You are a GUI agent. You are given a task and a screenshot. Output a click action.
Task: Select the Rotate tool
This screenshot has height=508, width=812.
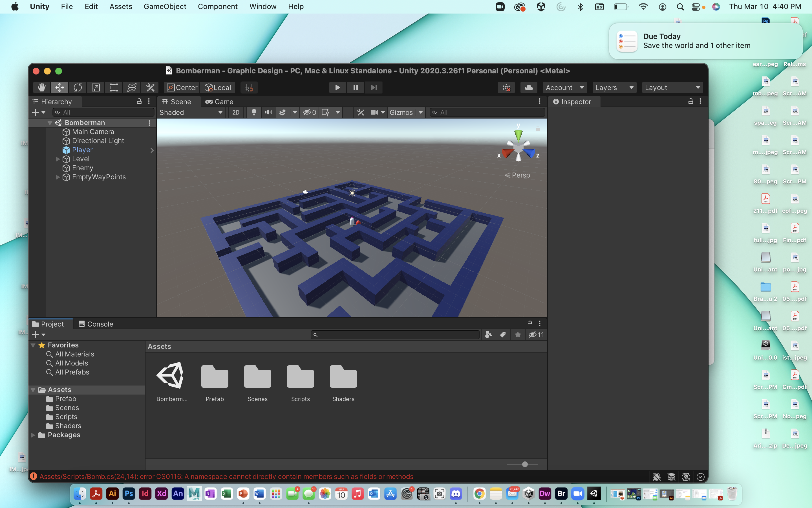point(78,88)
